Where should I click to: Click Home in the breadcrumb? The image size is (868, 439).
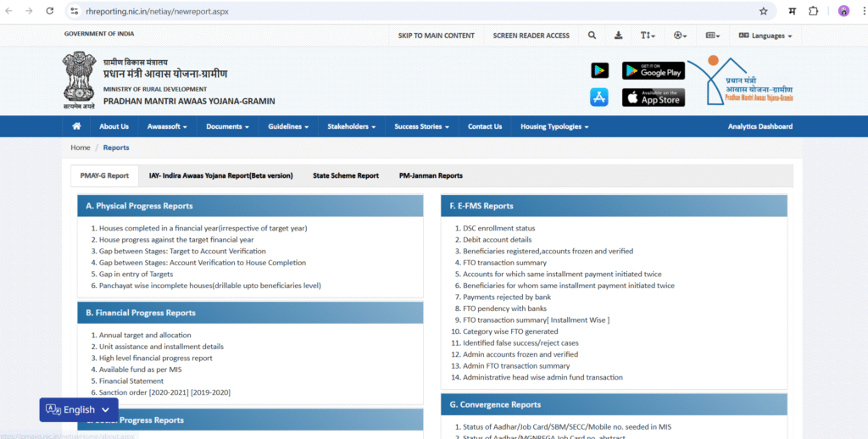81,147
